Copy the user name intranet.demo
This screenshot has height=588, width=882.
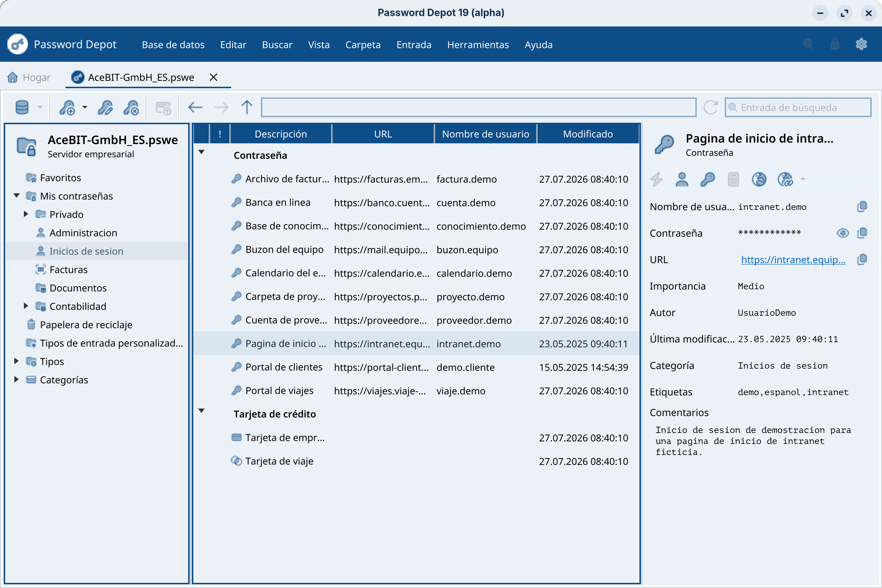pos(862,207)
